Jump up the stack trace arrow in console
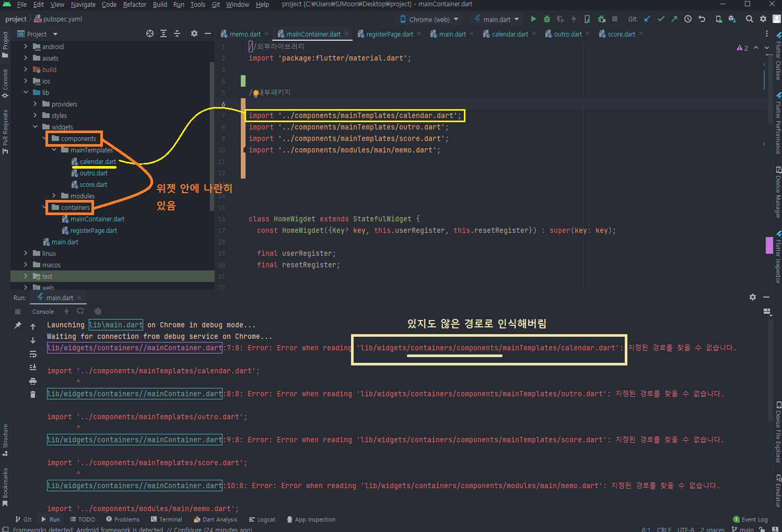The width and height of the screenshot is (782, 532). [33, 327]
